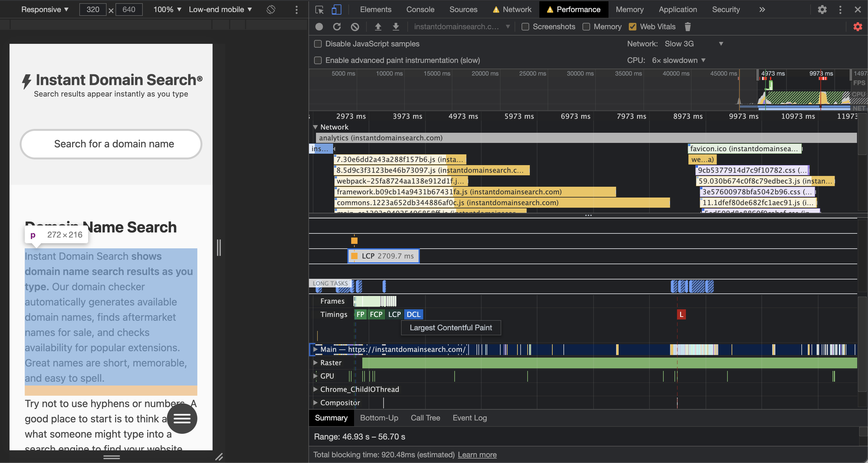Enable the Memory checkbox in the toolbar

point(586,27)
